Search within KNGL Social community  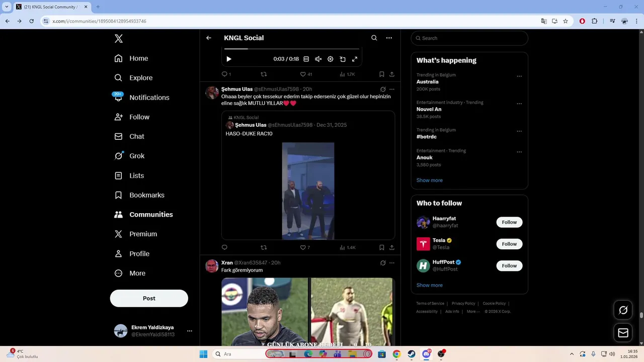click(x=374, y=38)
